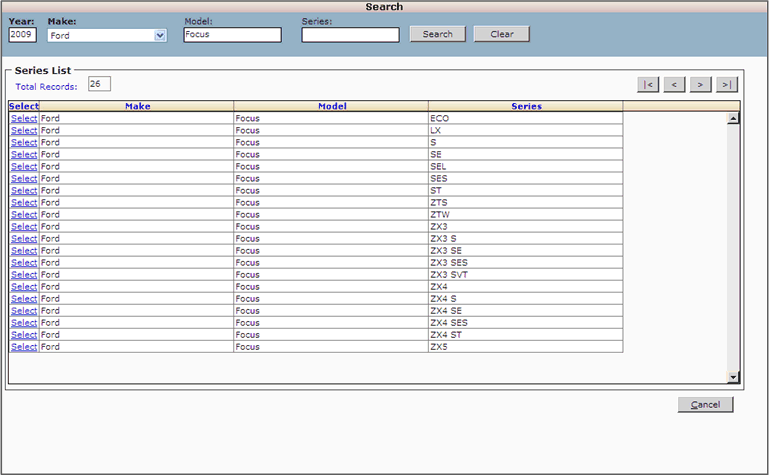Click the ZX5 series cell text

click(438, 347)
